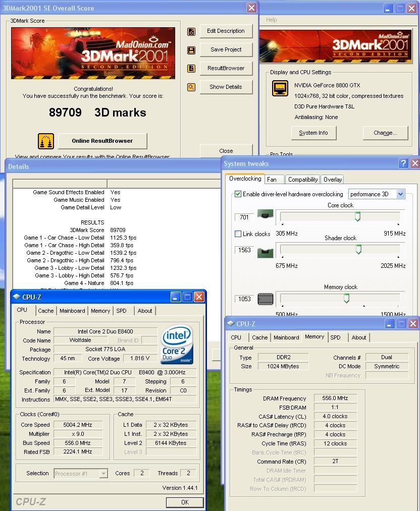Click the Edit Description icon
420x511 pixels.
[191, 32]
